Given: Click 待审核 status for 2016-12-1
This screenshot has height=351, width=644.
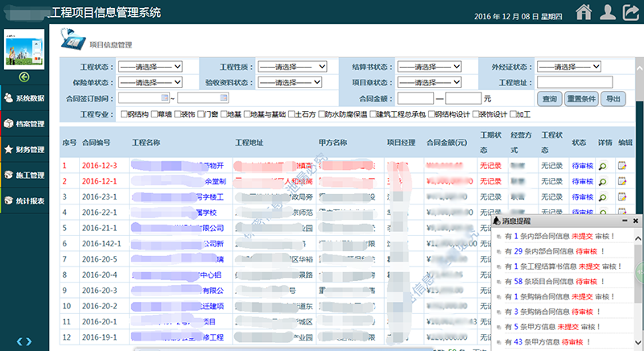Looking at the screenshot, I should tap(582, 181).
